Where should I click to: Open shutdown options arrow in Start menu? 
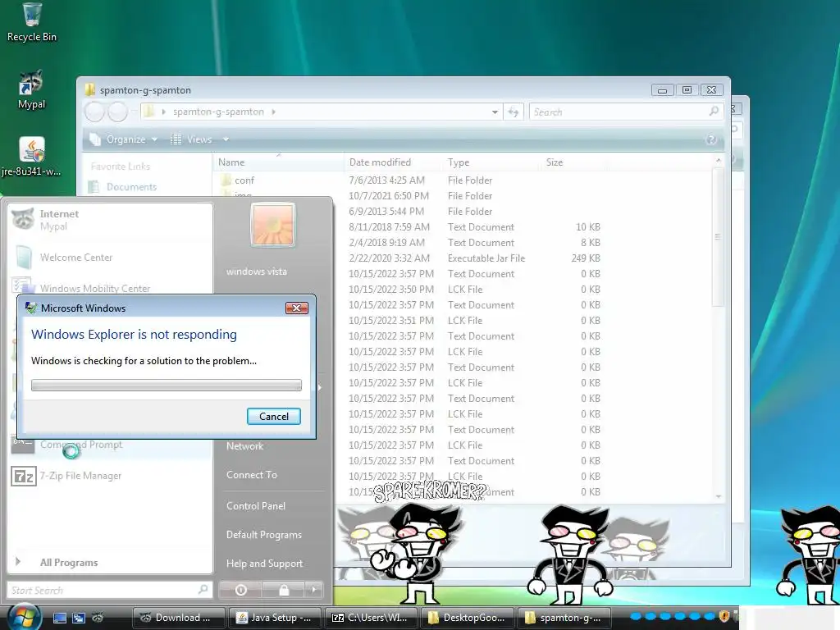314,590
